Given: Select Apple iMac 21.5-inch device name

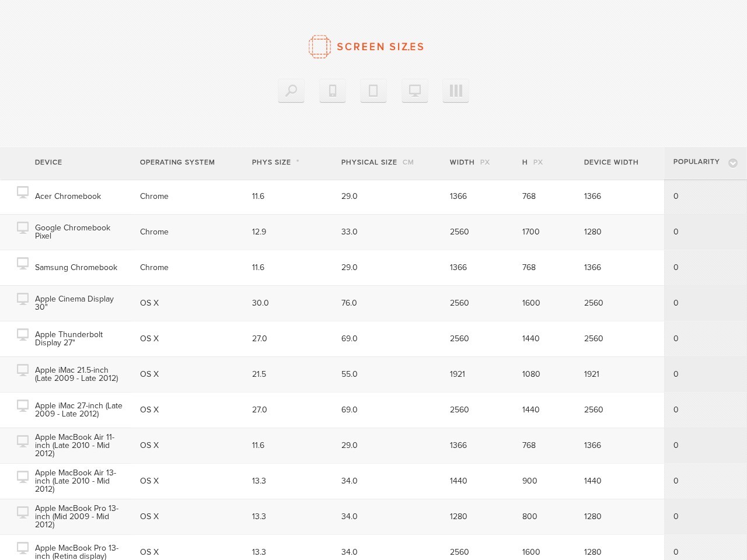Looking at the screenshot, I should pos(76,374).
